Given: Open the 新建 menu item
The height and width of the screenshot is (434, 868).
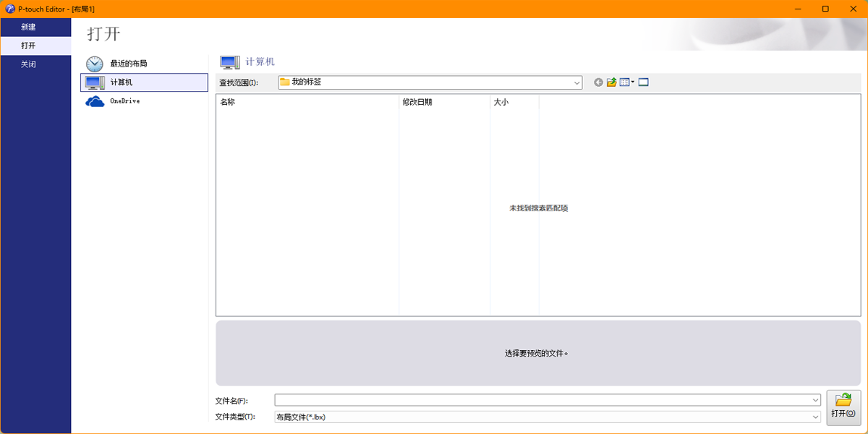Looking at the screenshot, I should (35, 27).
